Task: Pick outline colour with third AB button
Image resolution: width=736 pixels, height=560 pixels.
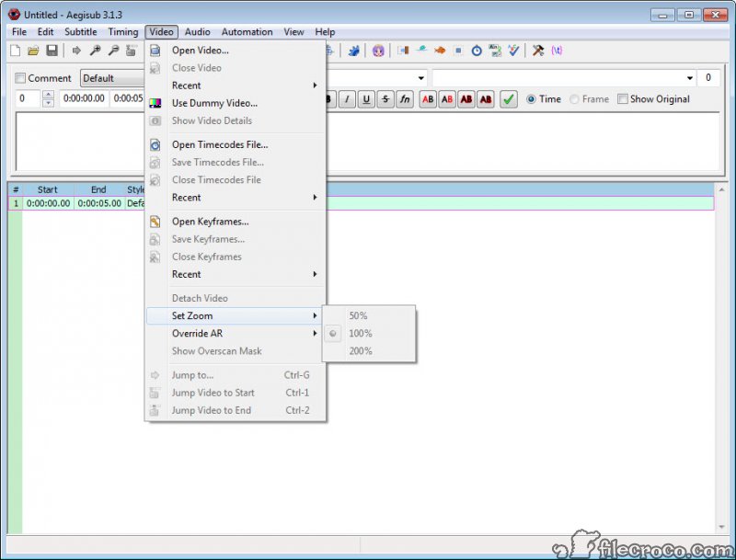Action: (x=466, y=99)
